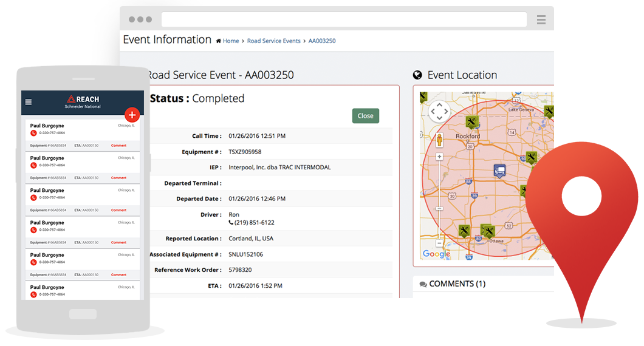Click the driver name Ron

pos(234,215)
